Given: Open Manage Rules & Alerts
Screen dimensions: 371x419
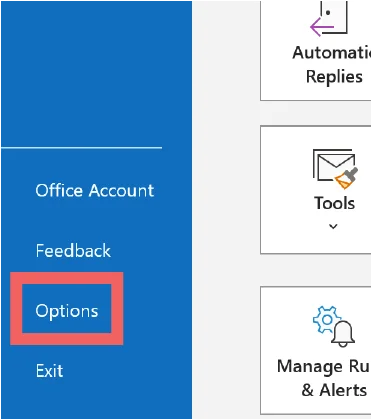Looking at the screenshot, I should click(x=316, y=350).
